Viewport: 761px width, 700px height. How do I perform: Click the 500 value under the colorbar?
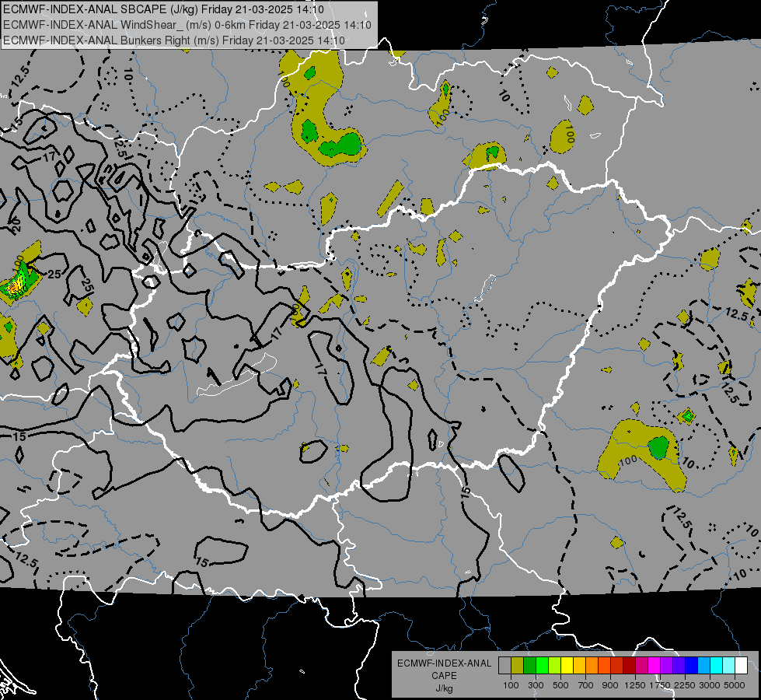pyautogui.click(x=560, y=685)
